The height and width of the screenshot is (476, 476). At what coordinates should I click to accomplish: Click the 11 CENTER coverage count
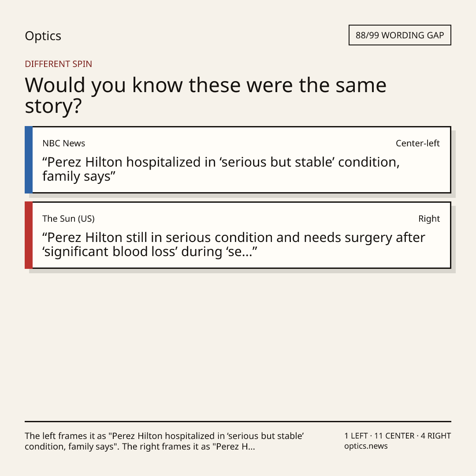(394, 436)
